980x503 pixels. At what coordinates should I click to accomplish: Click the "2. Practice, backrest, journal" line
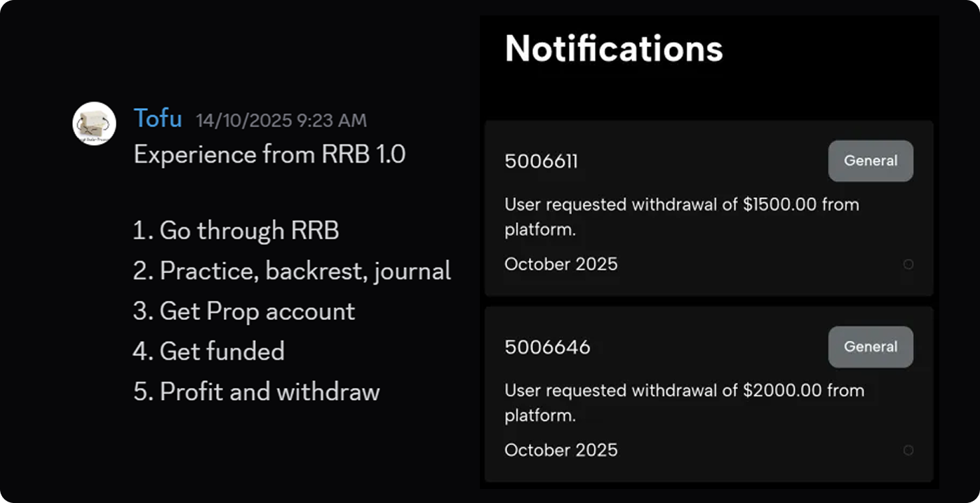(292, 271)
